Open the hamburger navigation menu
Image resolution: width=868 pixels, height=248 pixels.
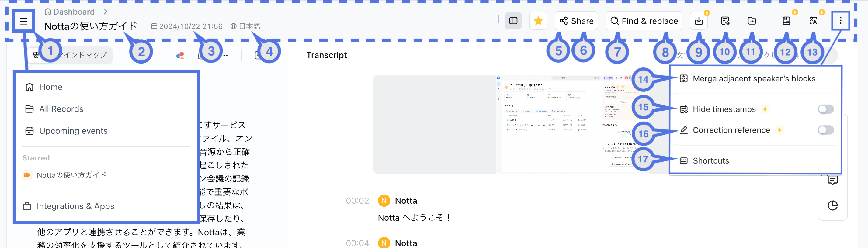(24, 21)
